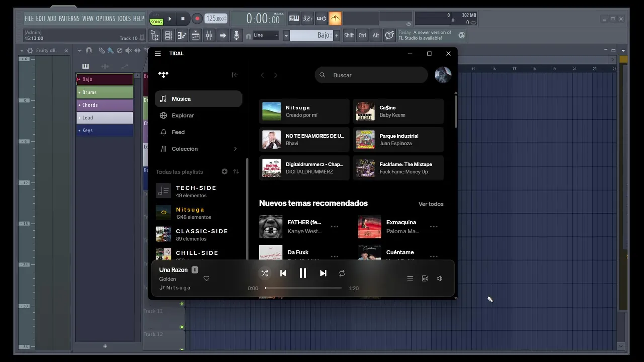The height and width of the screenshot is (362, 644).
Task: Go to the previous TIDAL track
Action: pos(283,273)
